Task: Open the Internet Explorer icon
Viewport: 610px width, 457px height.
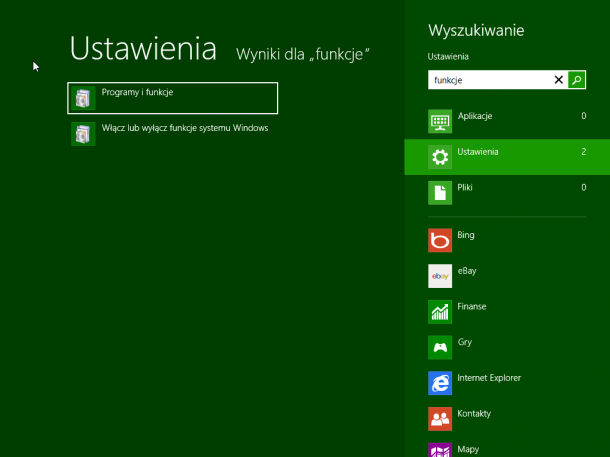Action: (440, 383)
